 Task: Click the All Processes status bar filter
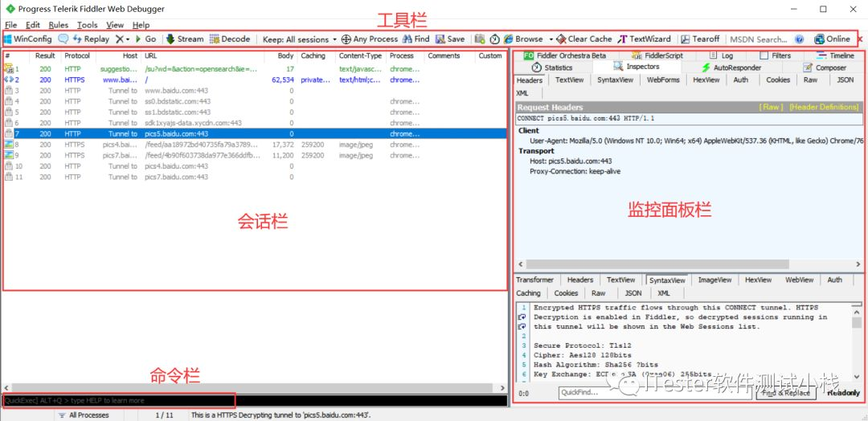click(x=84, y=415)
